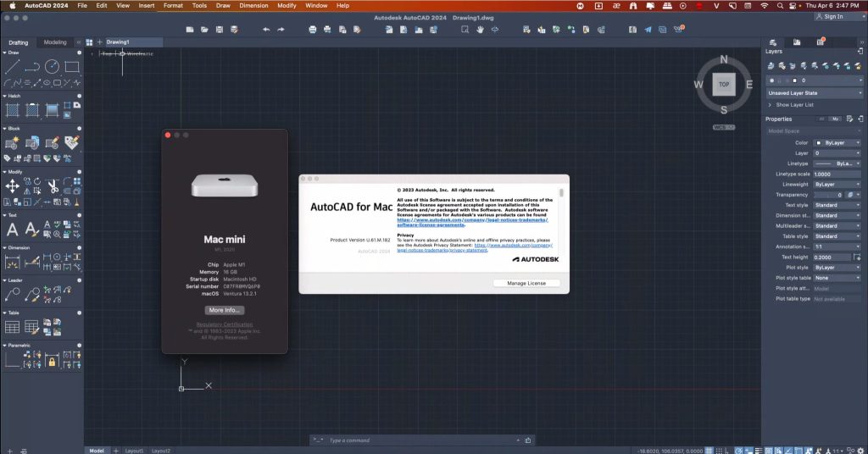Expand Show Layer List

[x=793, y=105]
